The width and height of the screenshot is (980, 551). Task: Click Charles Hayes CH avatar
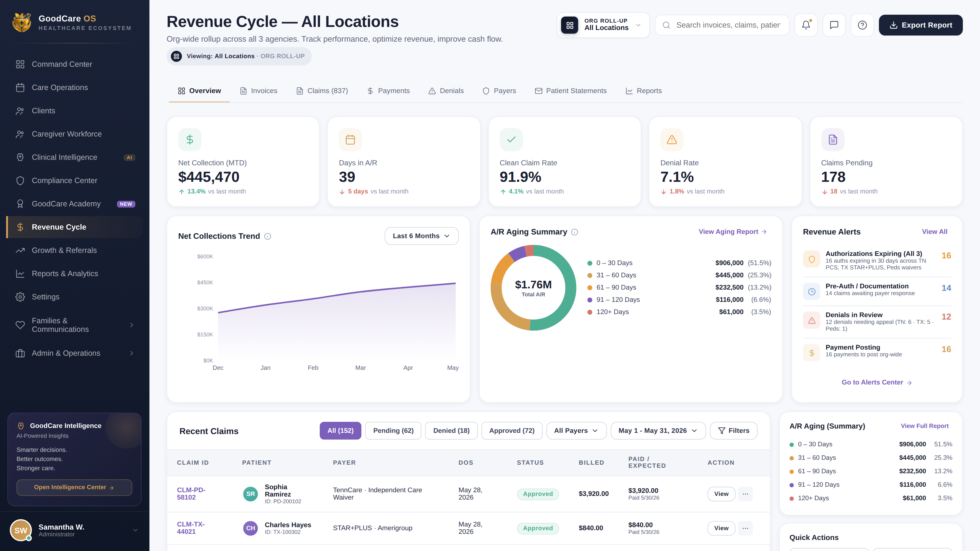click(250, 528)
